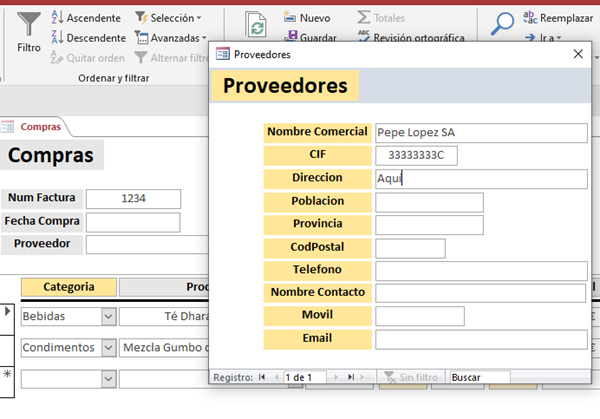Click the Filtro funnel icon

pyautogui.click(x=29, y=24)
